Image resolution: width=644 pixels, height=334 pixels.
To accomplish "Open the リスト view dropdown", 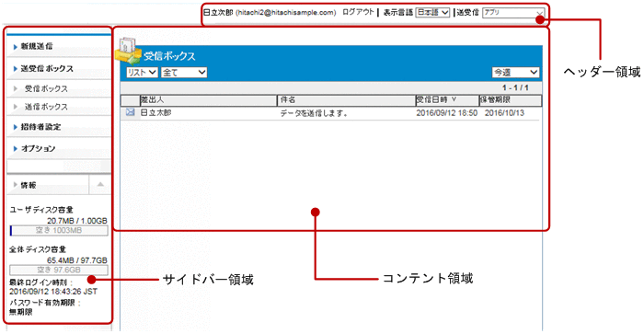I will [x=142, y=73].
